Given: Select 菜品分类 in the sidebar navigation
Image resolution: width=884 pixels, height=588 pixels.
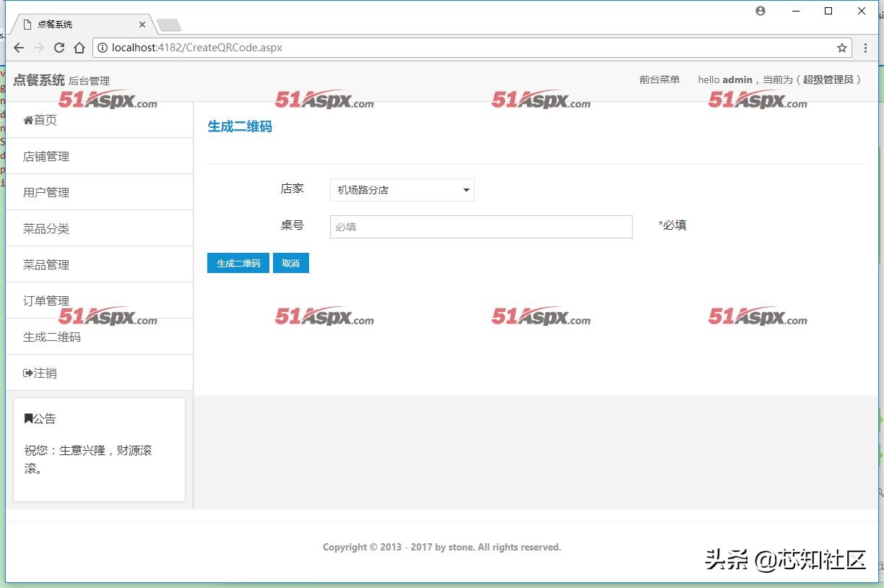Looking at the screenshot, I should click(x=46, y=228).
